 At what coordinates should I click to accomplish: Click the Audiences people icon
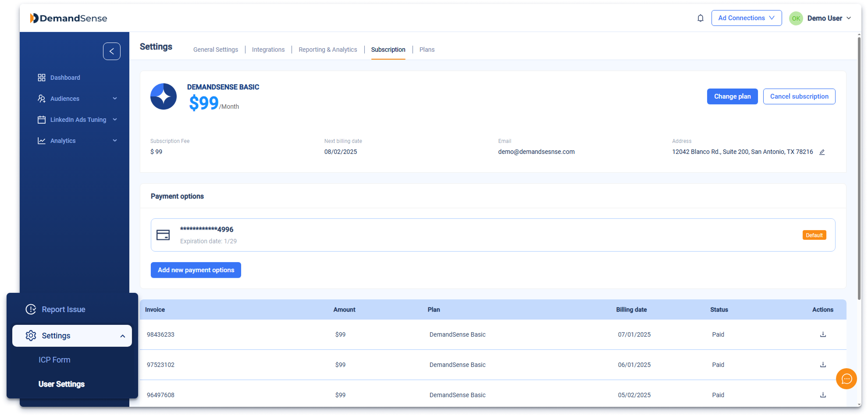click(42, 99)
